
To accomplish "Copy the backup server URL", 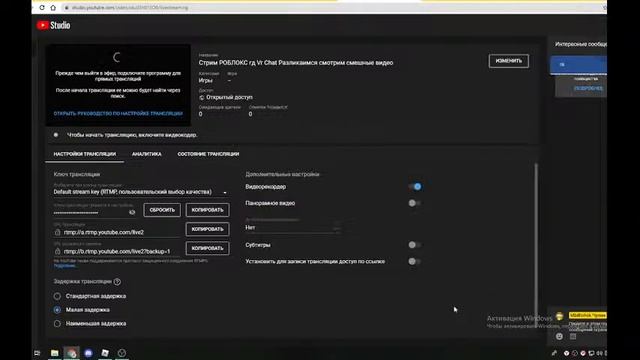I will point(207,248).
